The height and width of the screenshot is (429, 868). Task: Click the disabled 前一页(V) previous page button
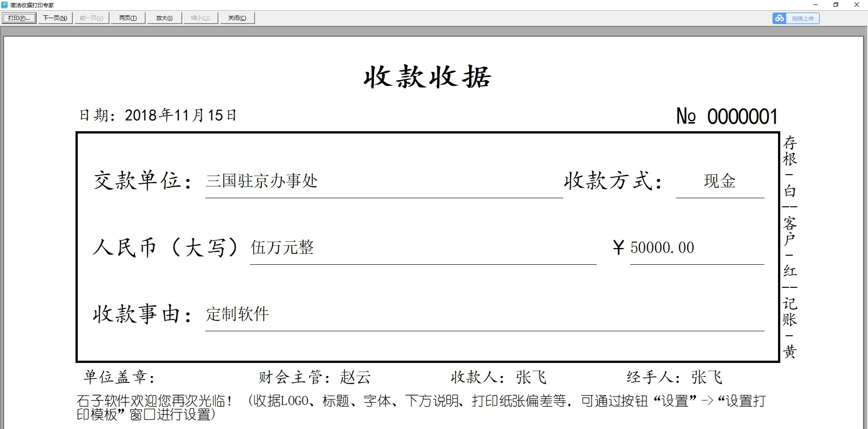coord(91,18)
